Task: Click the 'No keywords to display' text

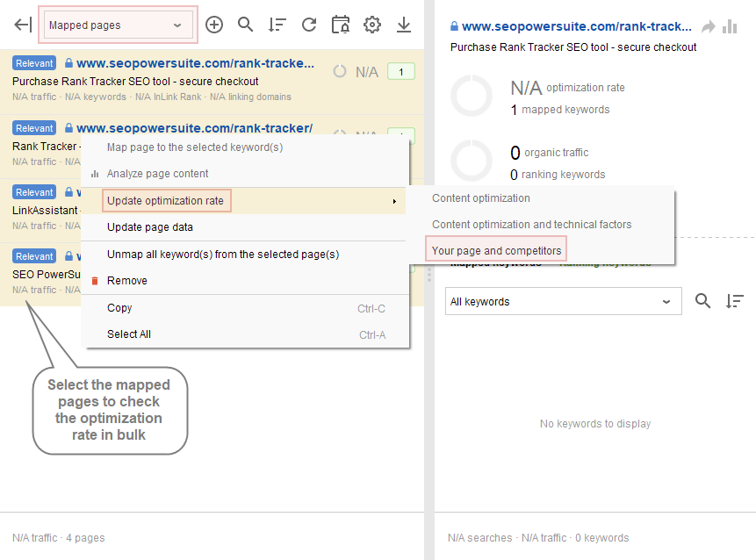Action: pyautogui.click(x=595, y=424)
